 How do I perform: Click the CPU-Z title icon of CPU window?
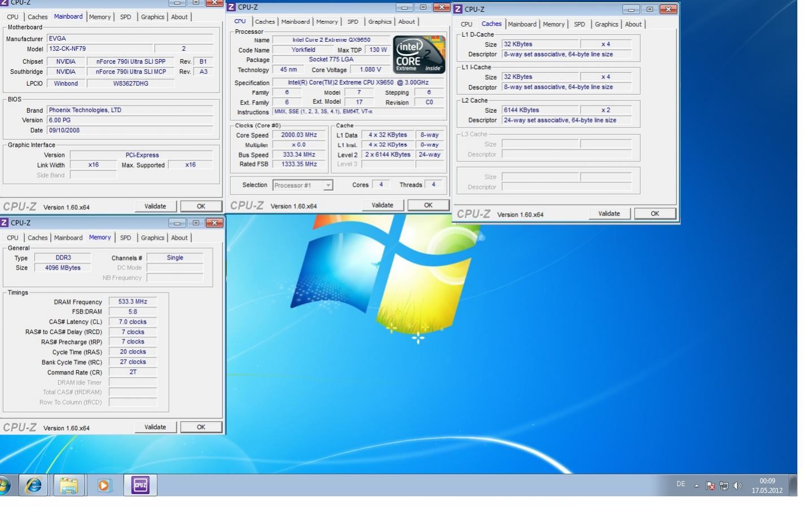point(231,7)
